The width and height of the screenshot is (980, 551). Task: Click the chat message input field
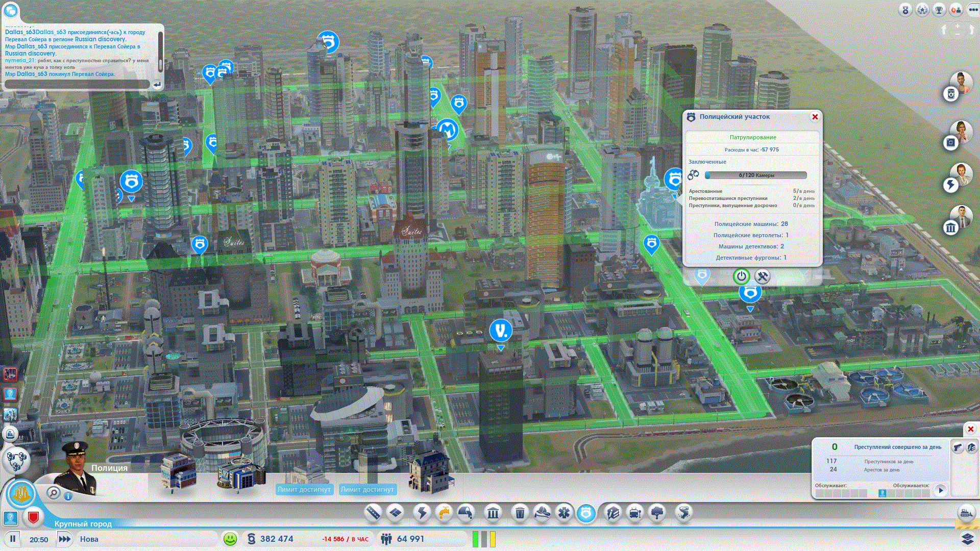tap(77, 84)
